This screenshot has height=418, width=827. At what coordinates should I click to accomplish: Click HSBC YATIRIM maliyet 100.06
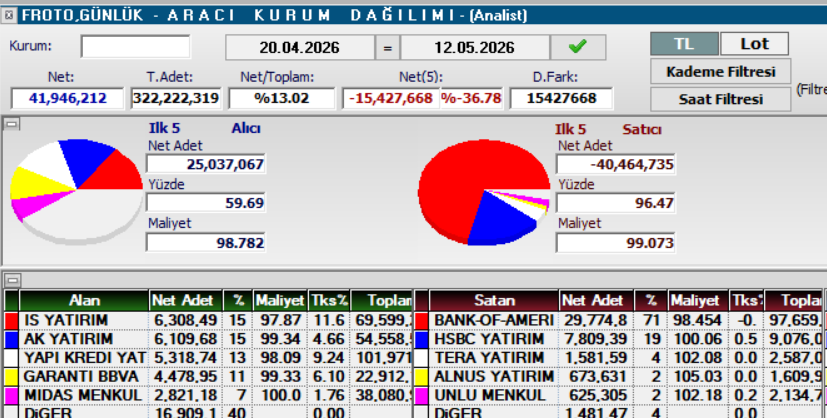(698, 339)
